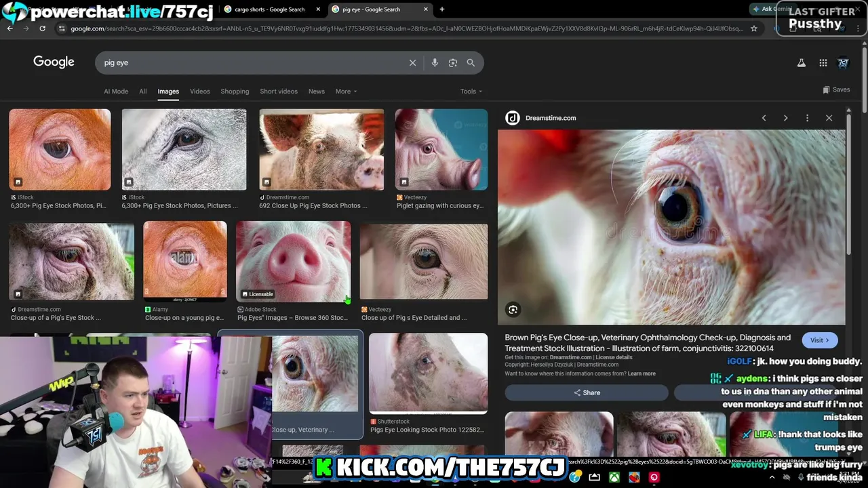Open iStock gray pig eye thumbnail
The height and width of the screenshot is (488, 868).
click(184, 150)
